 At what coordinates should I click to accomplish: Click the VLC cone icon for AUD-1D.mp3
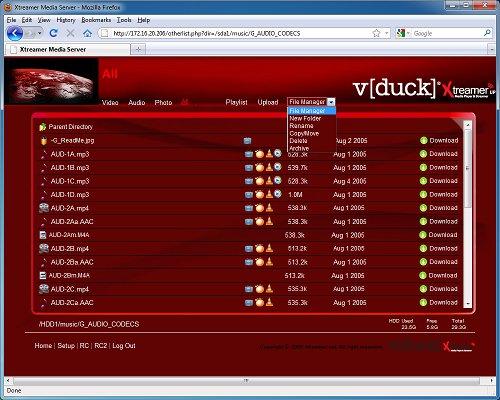[269, 194]
